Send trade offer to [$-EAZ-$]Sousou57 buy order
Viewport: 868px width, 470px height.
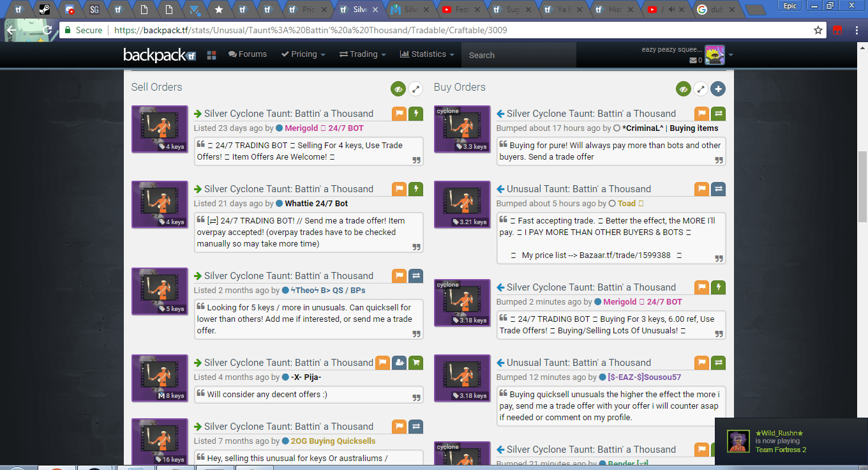point(718,363)
